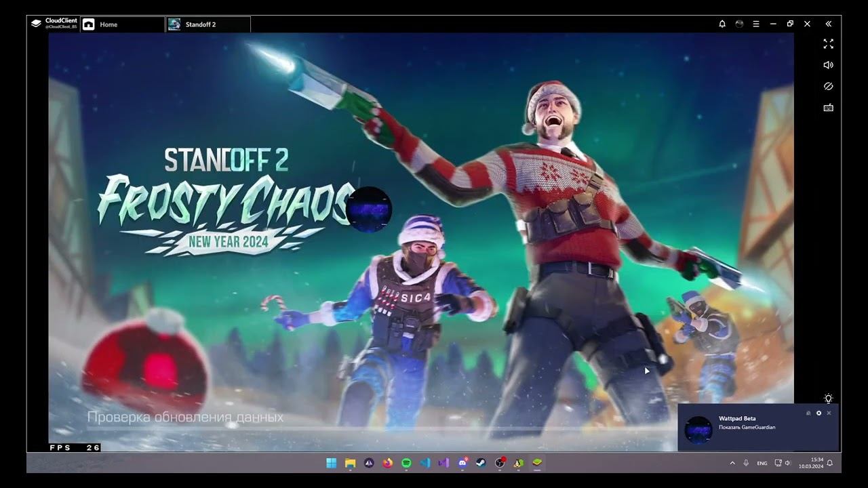
Task: Open the penguin app in taskbar
Action: click(518, 463)
